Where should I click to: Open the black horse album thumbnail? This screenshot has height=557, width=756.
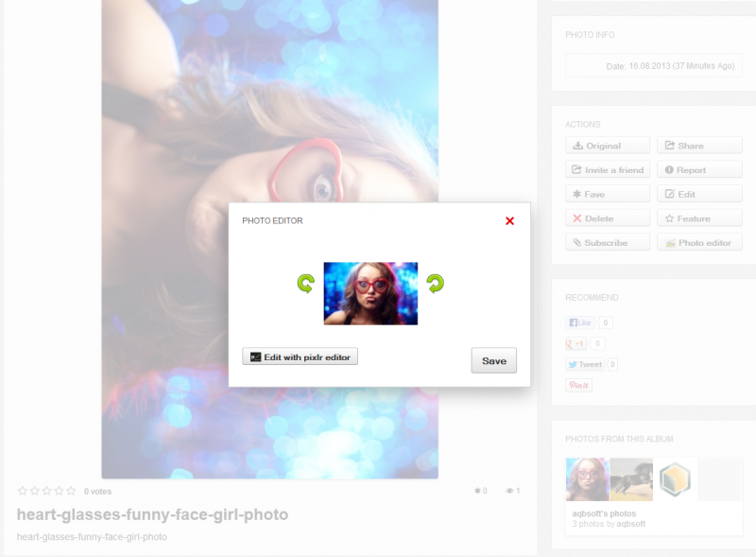tap(631, 479)
